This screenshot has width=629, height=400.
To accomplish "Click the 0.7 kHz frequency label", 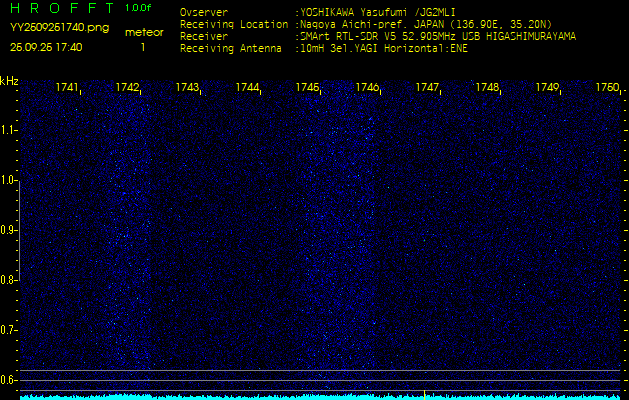I will (x=7, y=330).
